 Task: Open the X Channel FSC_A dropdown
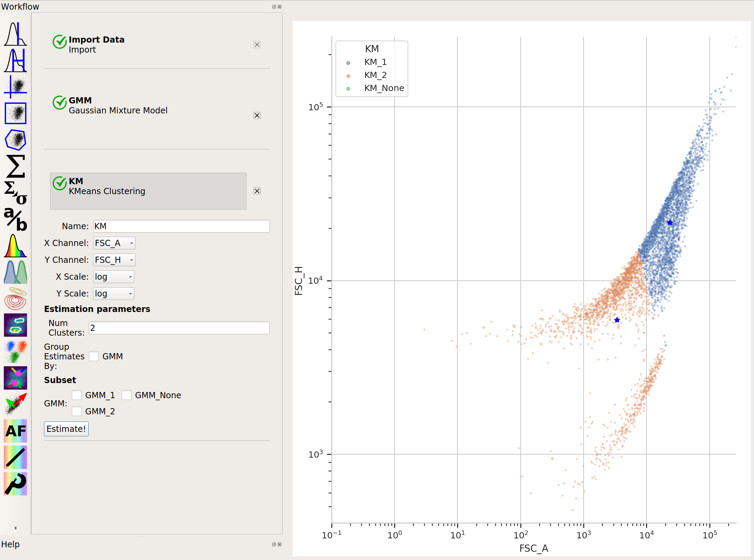click(114, 243)
